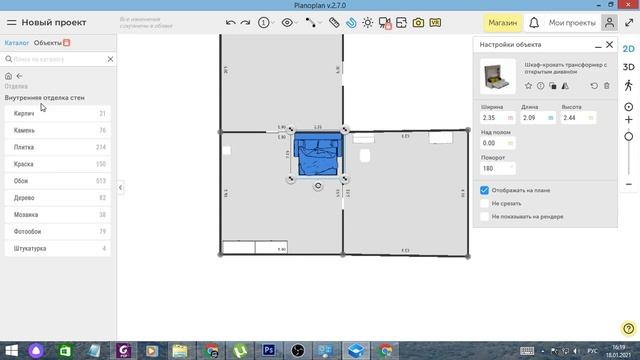The image size is (640, 360).
Task: Edit the Длина value field
Action: (538, 118)
